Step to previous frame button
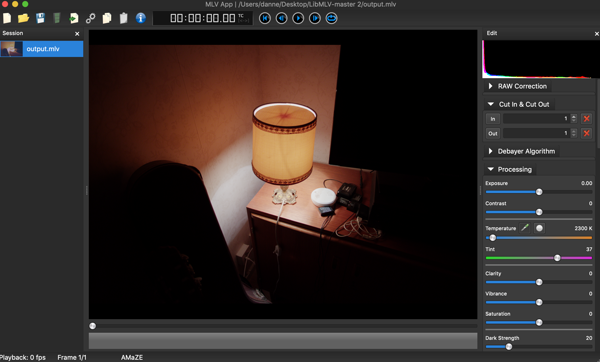600x362 pixels. coord(282,18)
